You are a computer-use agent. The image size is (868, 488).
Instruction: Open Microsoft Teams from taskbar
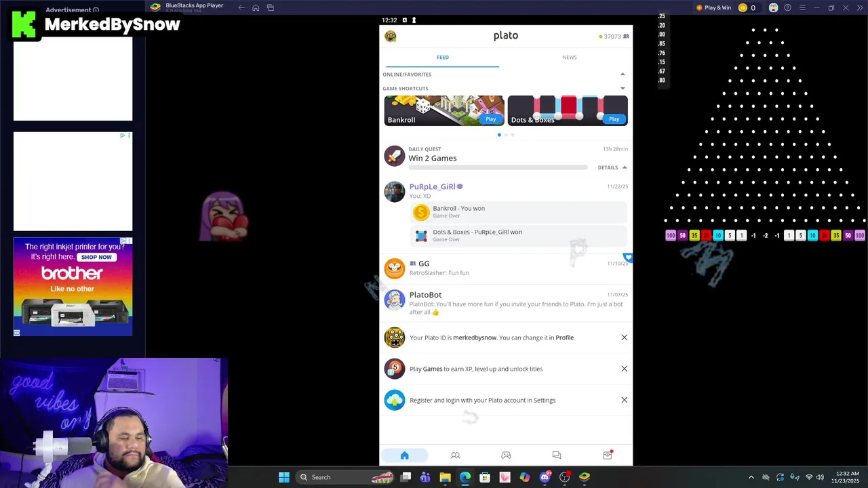[x=425, y=477]
